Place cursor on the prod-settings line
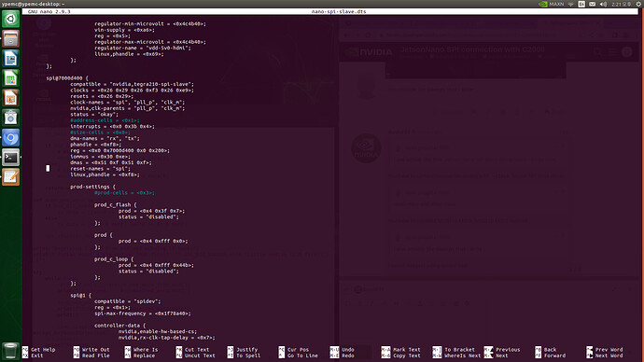 click(x=92, y=187)
